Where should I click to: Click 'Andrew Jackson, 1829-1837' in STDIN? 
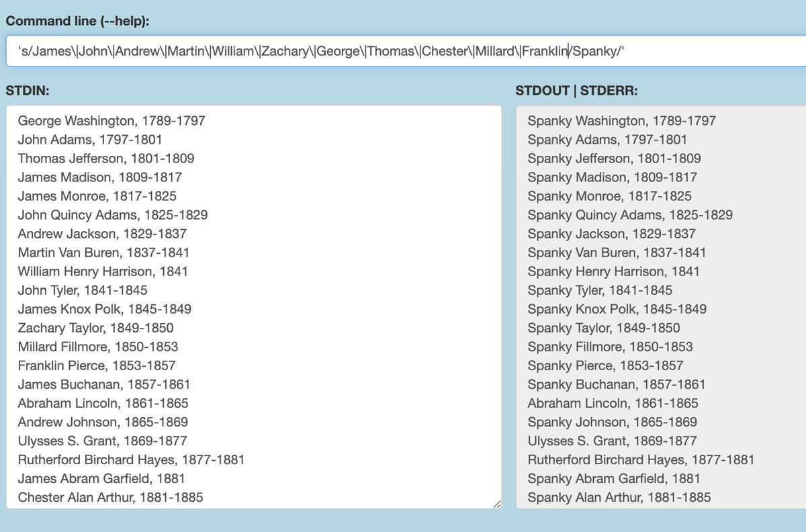pyautogui.click(x=102, y=234)
